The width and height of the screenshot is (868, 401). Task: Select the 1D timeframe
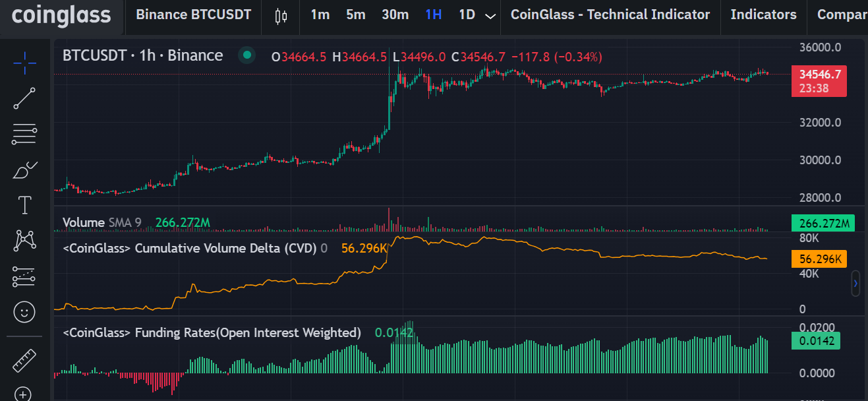click(467, 15)
